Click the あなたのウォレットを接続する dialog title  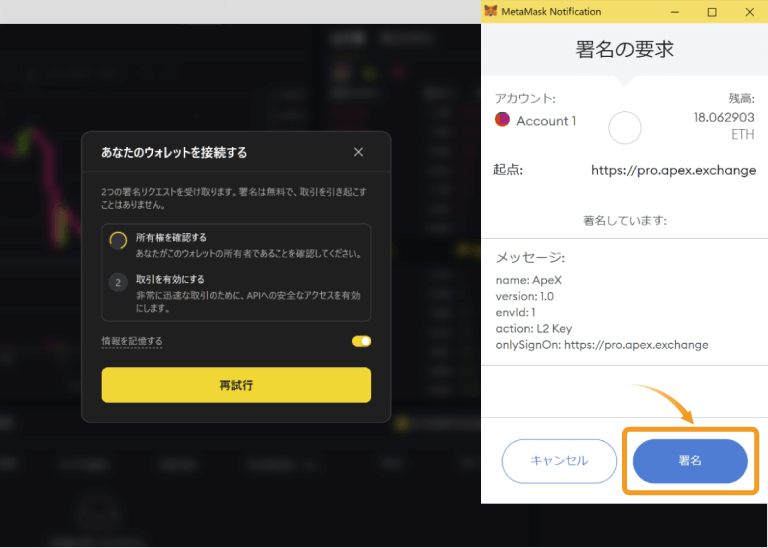pos(174,153)
